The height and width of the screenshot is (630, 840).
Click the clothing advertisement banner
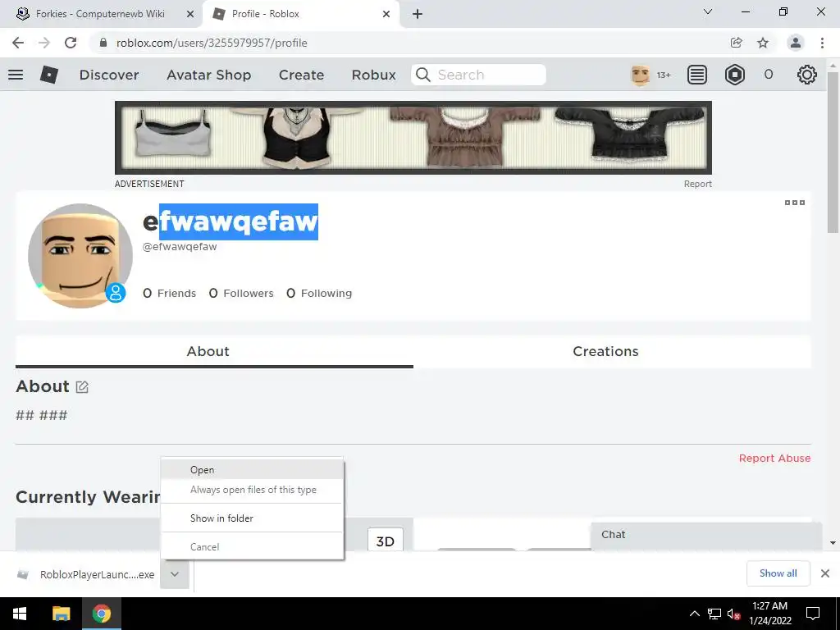(x=413, y=138)
